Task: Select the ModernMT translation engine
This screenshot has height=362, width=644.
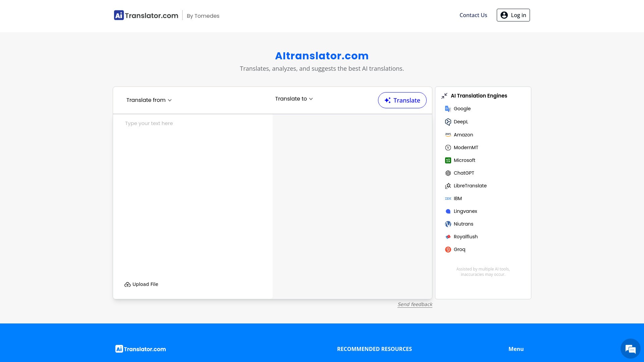Action: tap(466, 147)
